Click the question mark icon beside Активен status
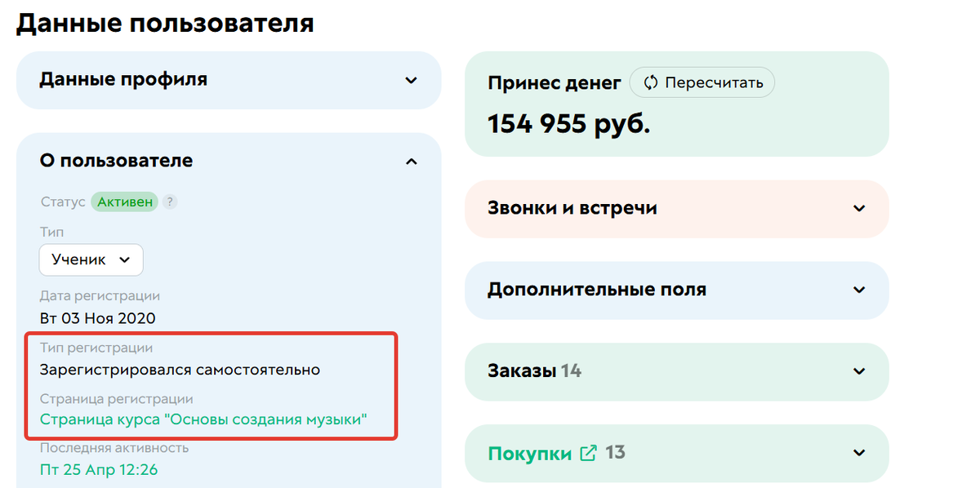 pos(169,202)
